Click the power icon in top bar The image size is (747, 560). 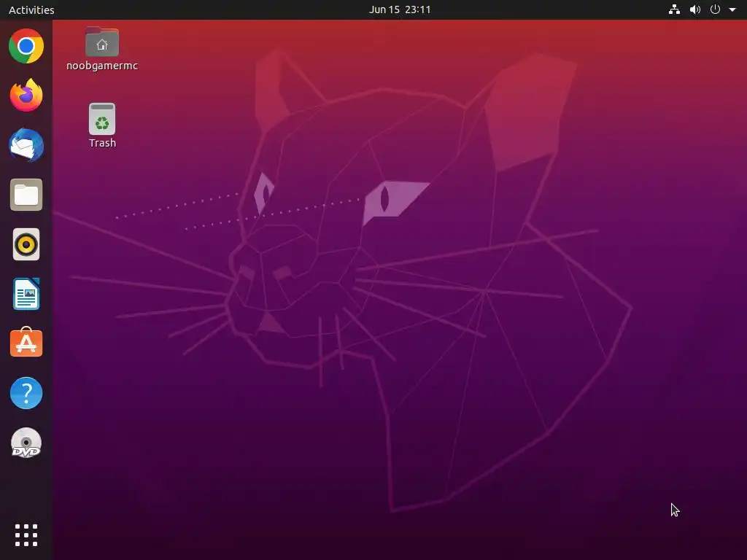click(x=715, y=9)
